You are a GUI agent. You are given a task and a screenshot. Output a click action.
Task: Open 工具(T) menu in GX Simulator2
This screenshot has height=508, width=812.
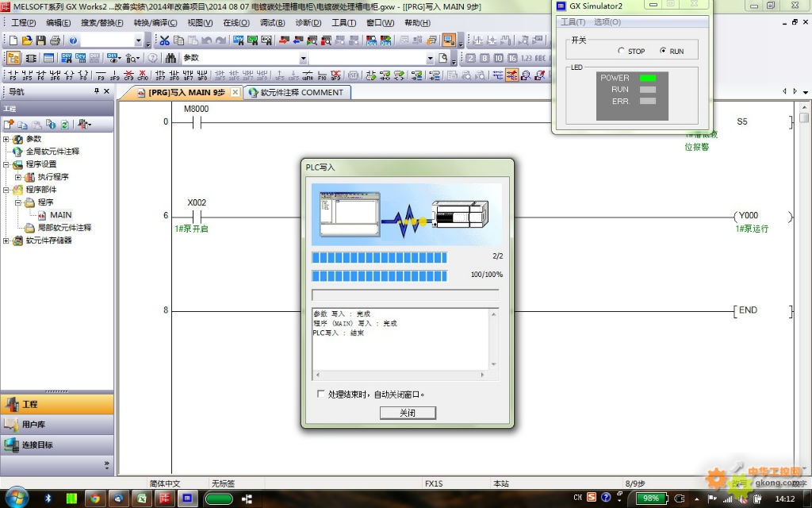tap(573, 21)
